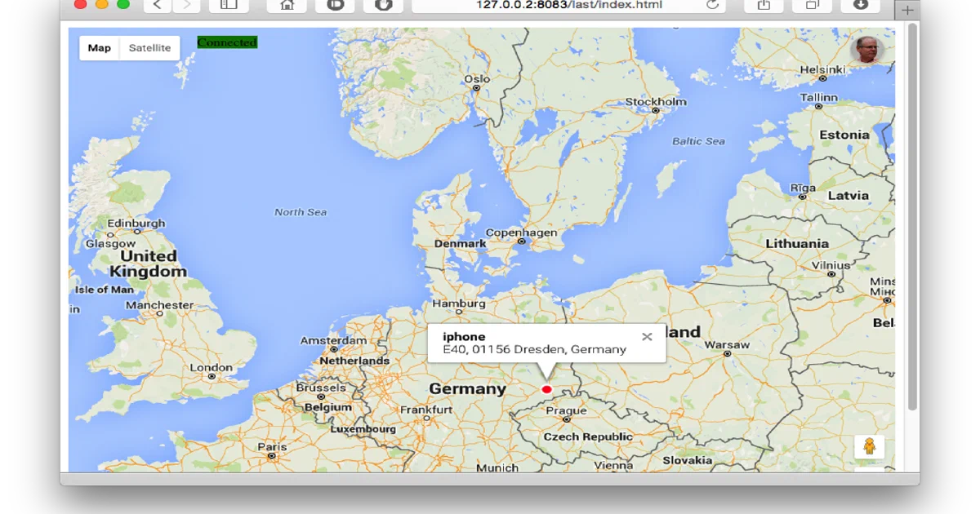Click the Tallinn city label

pos(818,97)
